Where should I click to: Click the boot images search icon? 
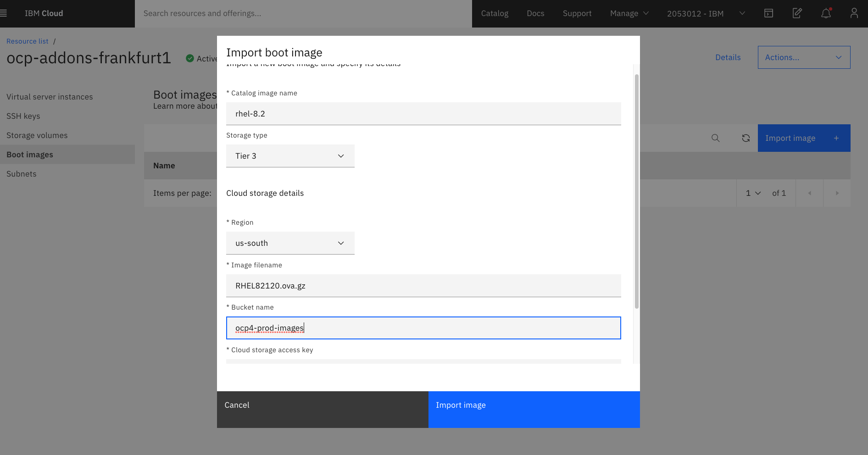[x=715, y=138]
